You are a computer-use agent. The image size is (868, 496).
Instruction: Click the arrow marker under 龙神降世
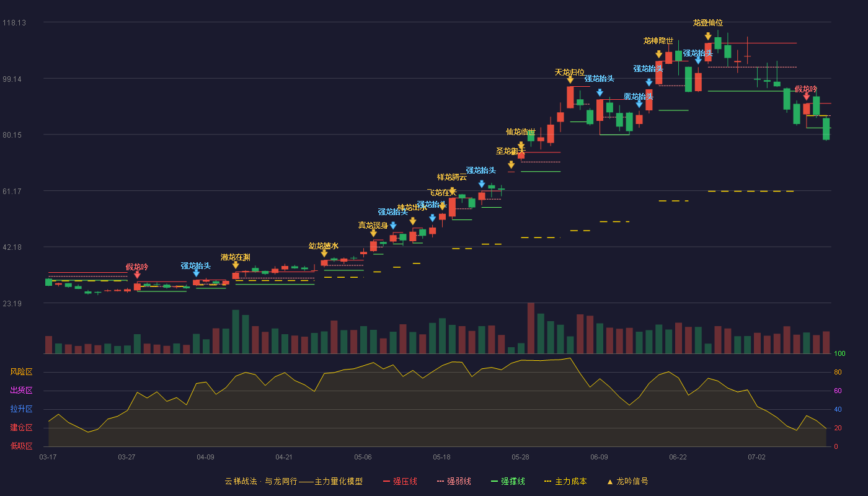point(659,55)
